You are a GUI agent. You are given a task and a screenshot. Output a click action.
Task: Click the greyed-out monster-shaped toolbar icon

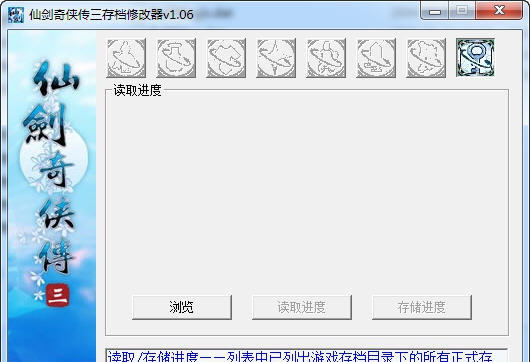pyautogui.click(x=426, y=58)
